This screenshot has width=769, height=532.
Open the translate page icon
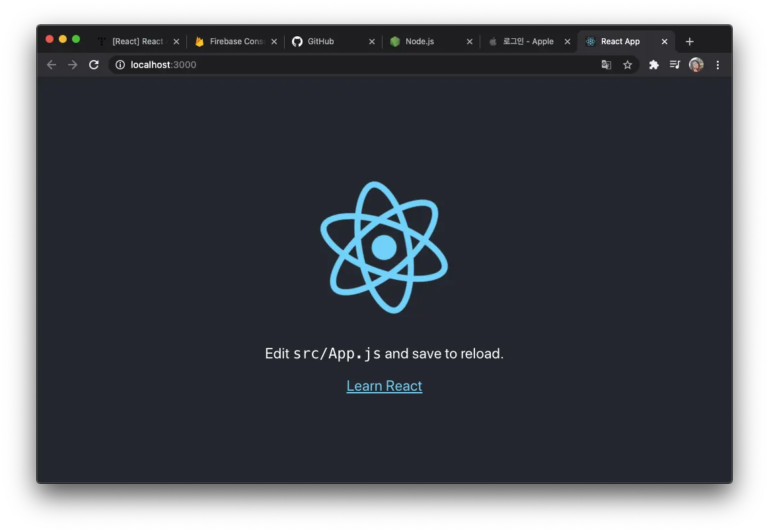pos(606,65)
